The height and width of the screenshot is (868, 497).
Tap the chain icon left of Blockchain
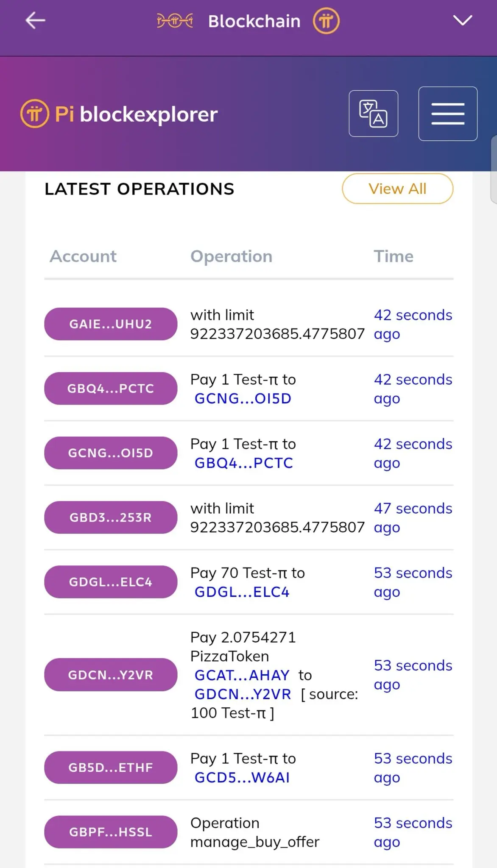175,21
